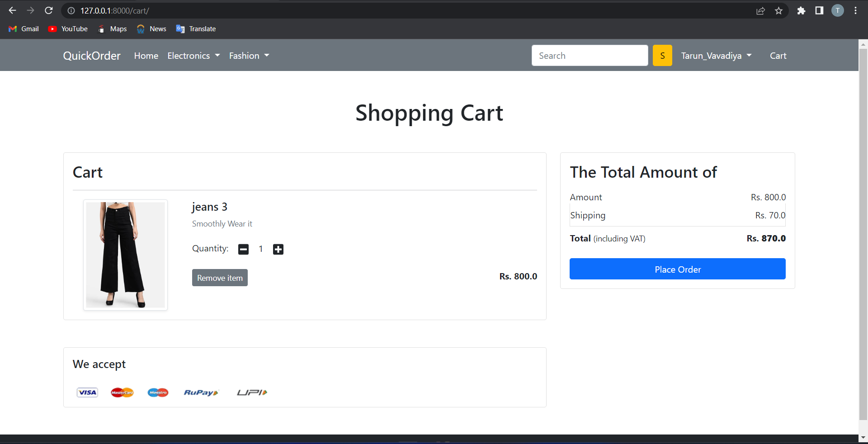Decrease jeans quantity with the minus icon
Image resolution: width=868 pixels, height=444 pixels.
coord(243,249)
